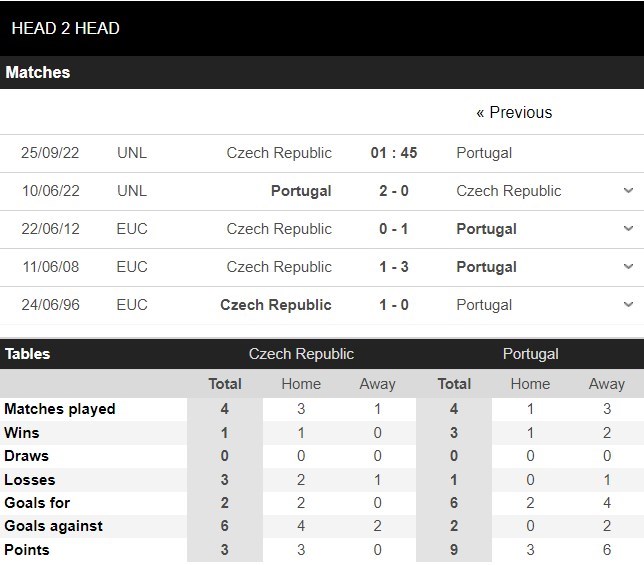Expand the 22/06/12 match details chevron

pos(628,229)
